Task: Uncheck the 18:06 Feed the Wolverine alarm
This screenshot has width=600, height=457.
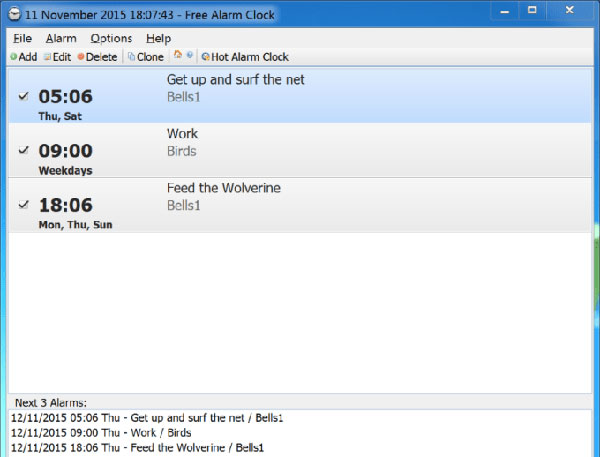Action: (x=23, y=205)
